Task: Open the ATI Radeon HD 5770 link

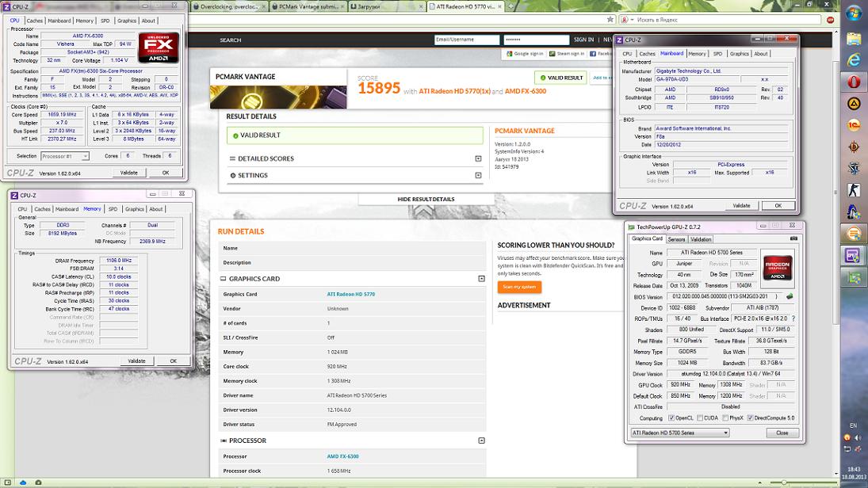Action: [351, 295]
